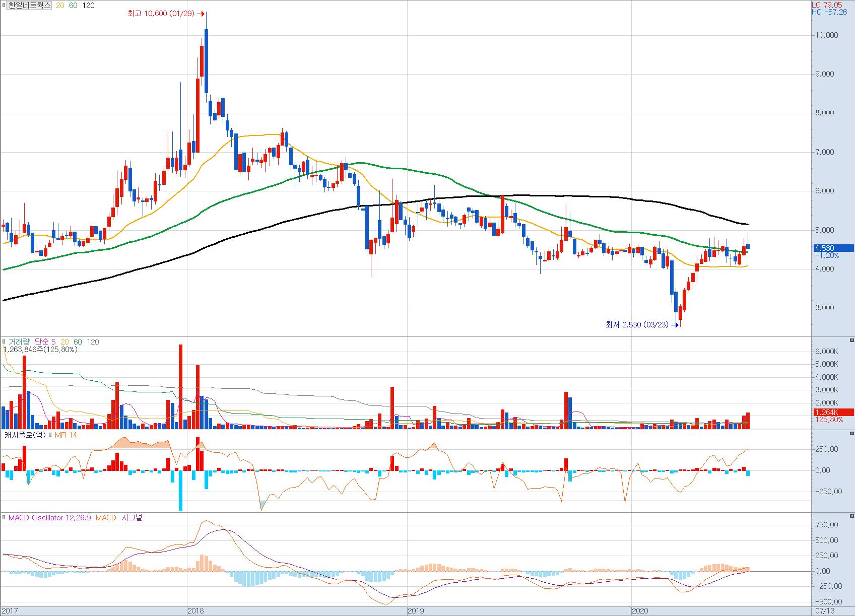855x616 pixels.
Task: Click the 최저 2,530 (03/23) low annotation
Action: pyautogui.click(x=637, y=325)
